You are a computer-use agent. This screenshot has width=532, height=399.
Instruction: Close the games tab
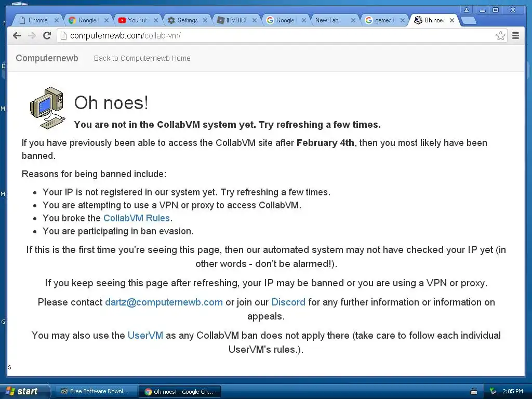click(403, 20)
